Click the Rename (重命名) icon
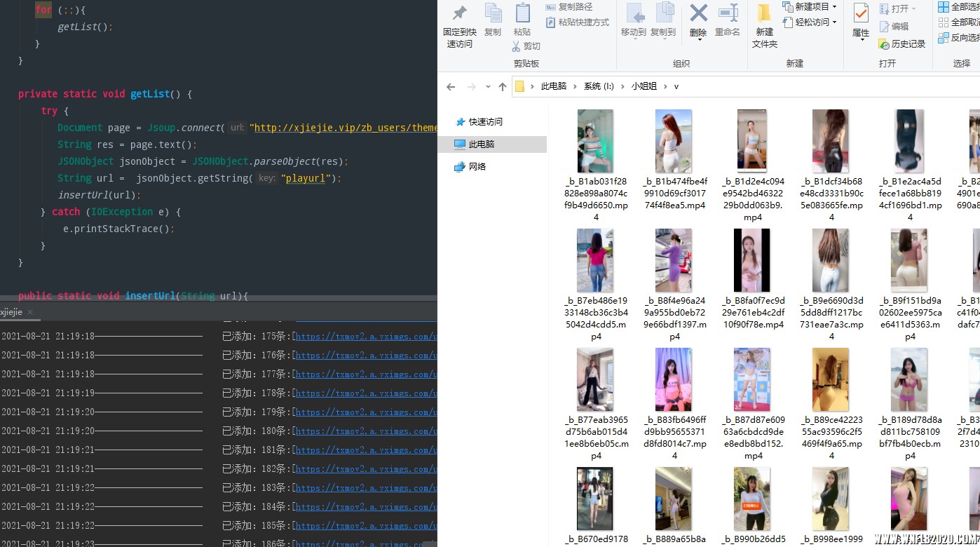Screen dimensions: 980x547 (728, 14)
